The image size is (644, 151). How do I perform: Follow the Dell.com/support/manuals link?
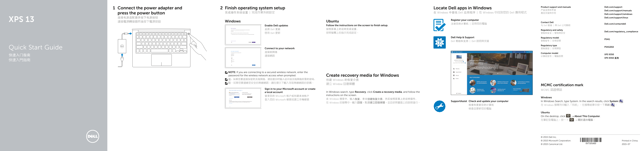click(x=618, y=11)
